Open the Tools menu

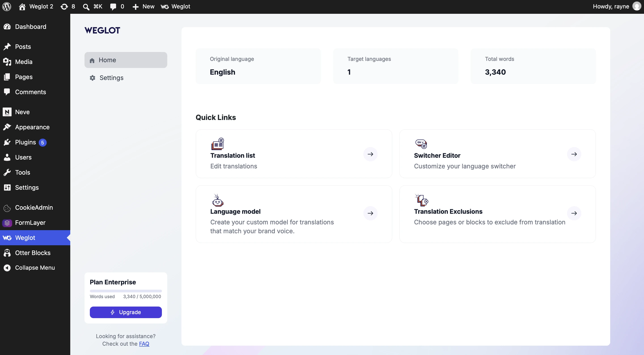coord(35,172)
